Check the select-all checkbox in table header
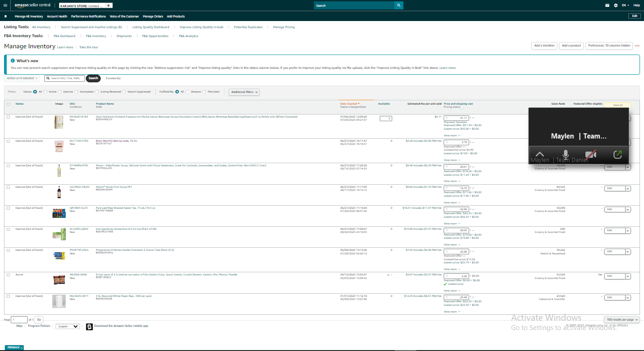The width and height of the screenshot is (644, 351). 8,104
